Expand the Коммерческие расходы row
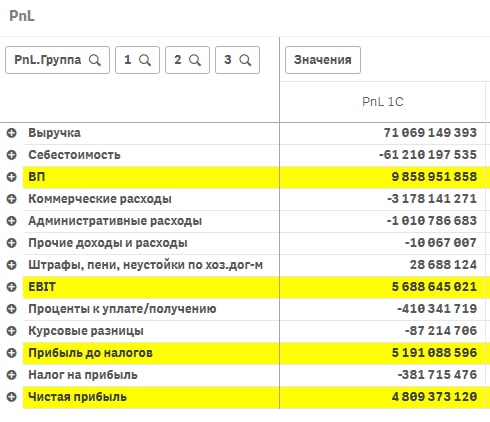 (12, 199)
